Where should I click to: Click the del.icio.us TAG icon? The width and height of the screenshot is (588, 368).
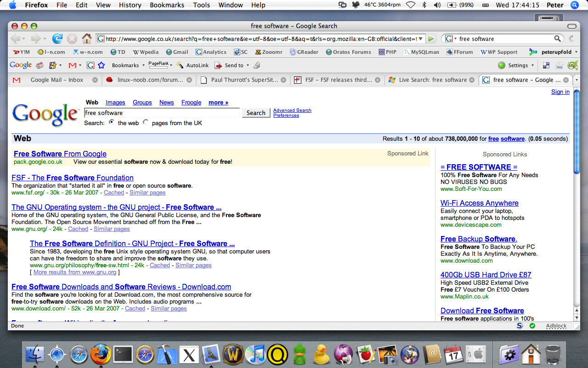pos(559,65)
